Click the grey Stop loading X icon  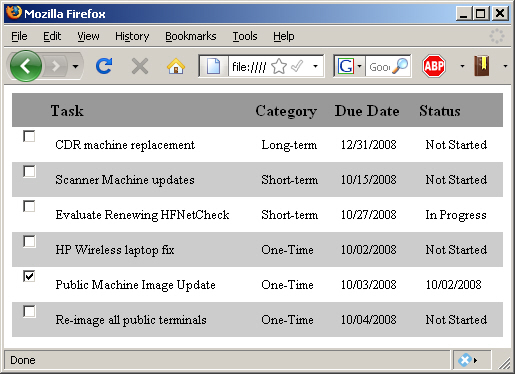point(140,66)
